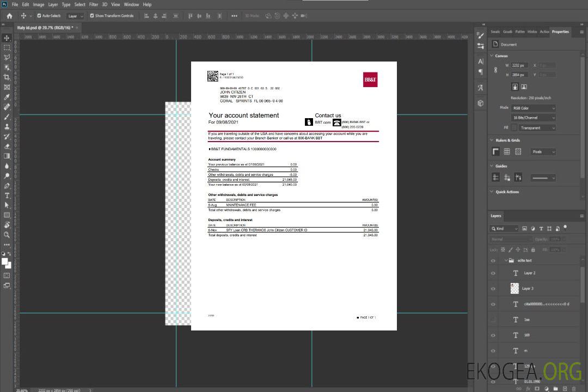Select the Pen tool
Image resolution: width=588 pixels, height=392 pixels.
point(7,186)
